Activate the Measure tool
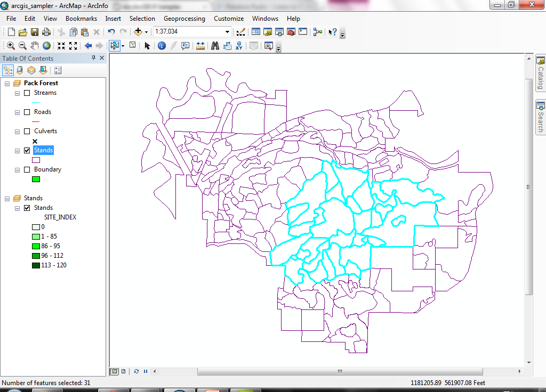This screenshot has height=392, width=546. 201,46
